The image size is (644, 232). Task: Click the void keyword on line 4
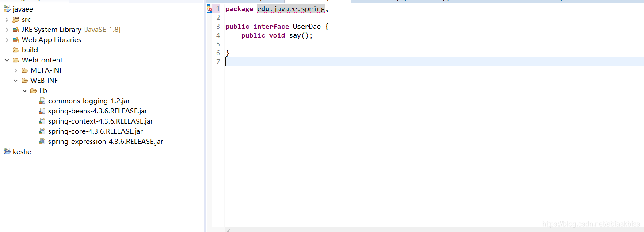pyautogui.click(x=277, y=35)
